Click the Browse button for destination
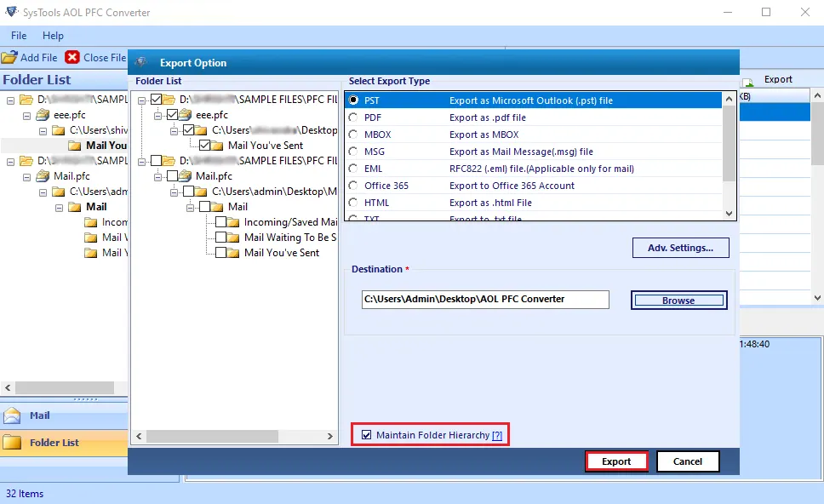 pyautogui.click(x=678, y=300)
